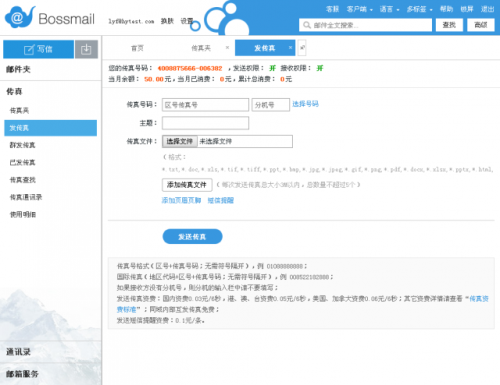The image size is (500, 385).
Task: Click the 区号传真号 fax number field
Action: point(205,105)
